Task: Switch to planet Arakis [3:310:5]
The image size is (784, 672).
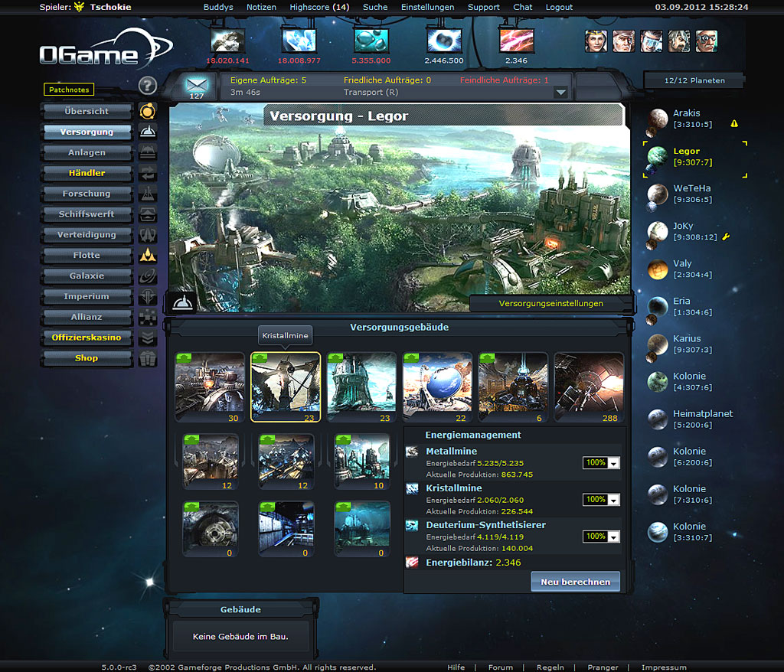Action: coord(692,119)
